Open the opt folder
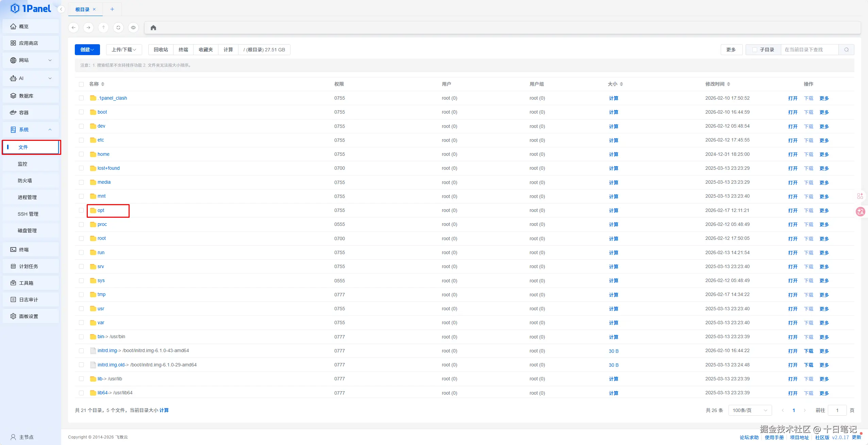The image size is (868, 445). tap(101, 210)
